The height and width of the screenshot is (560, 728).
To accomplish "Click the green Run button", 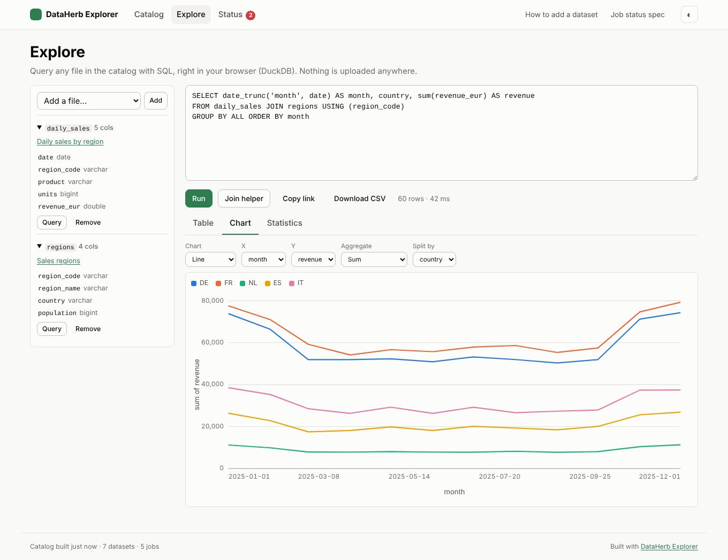I will 199,198.
